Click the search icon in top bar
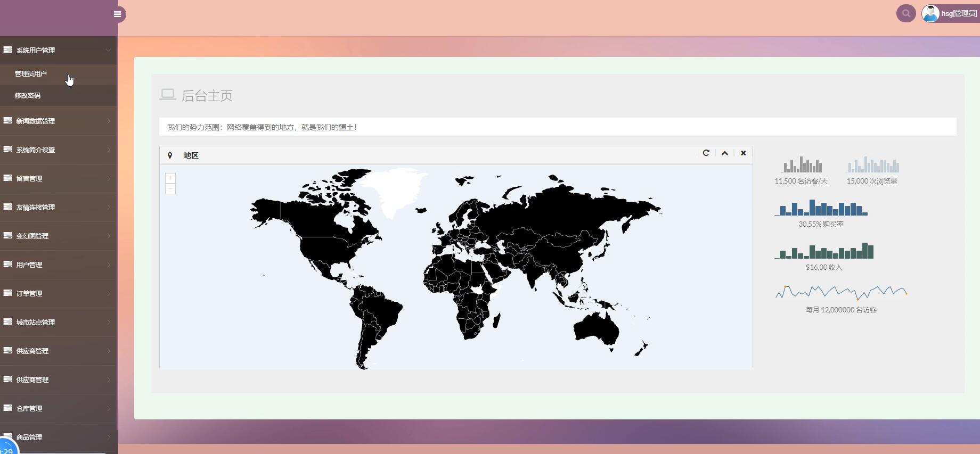980x454 pixels. pos(905,14)
